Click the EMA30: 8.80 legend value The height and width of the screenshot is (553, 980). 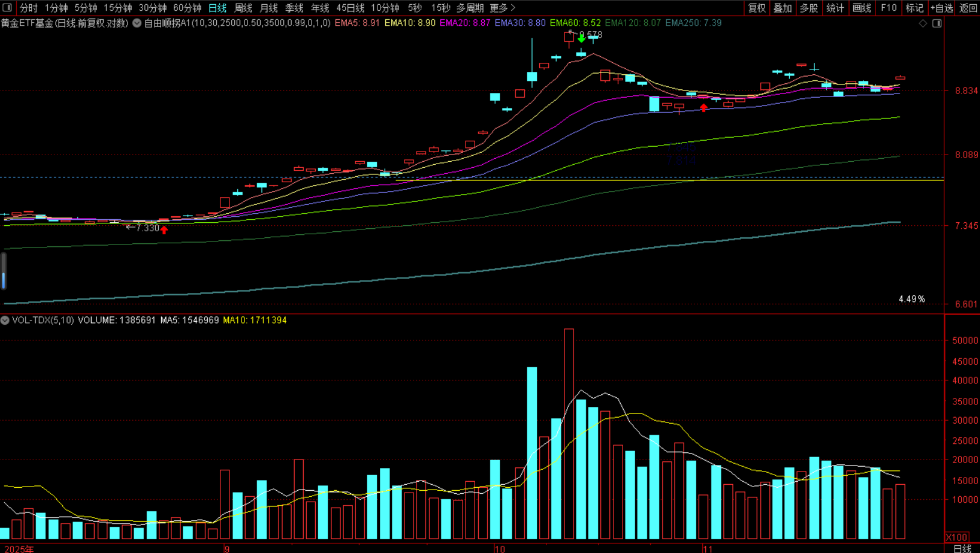520,23
